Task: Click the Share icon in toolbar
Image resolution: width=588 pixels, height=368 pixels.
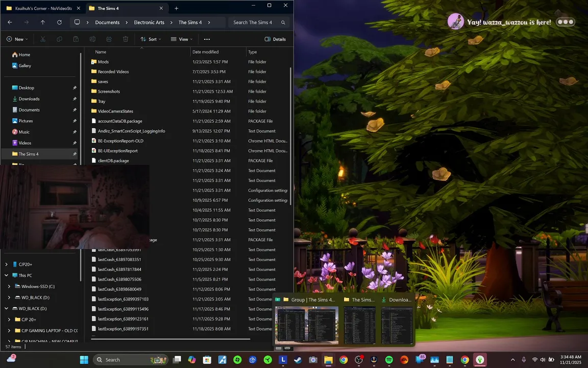Action: (109, 39)
